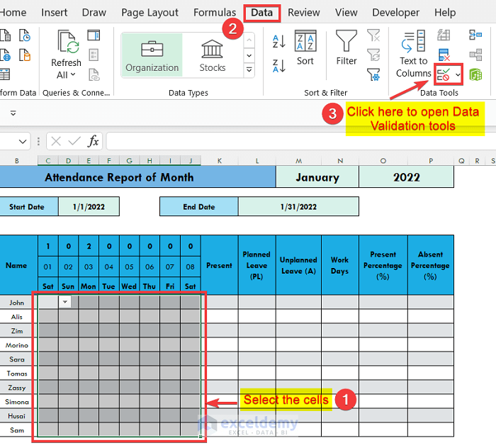Image resolution: width=496 pixels, height=448 pixels.
Task: Go to the Formulas tab
Action: click(x=215, y=13)
